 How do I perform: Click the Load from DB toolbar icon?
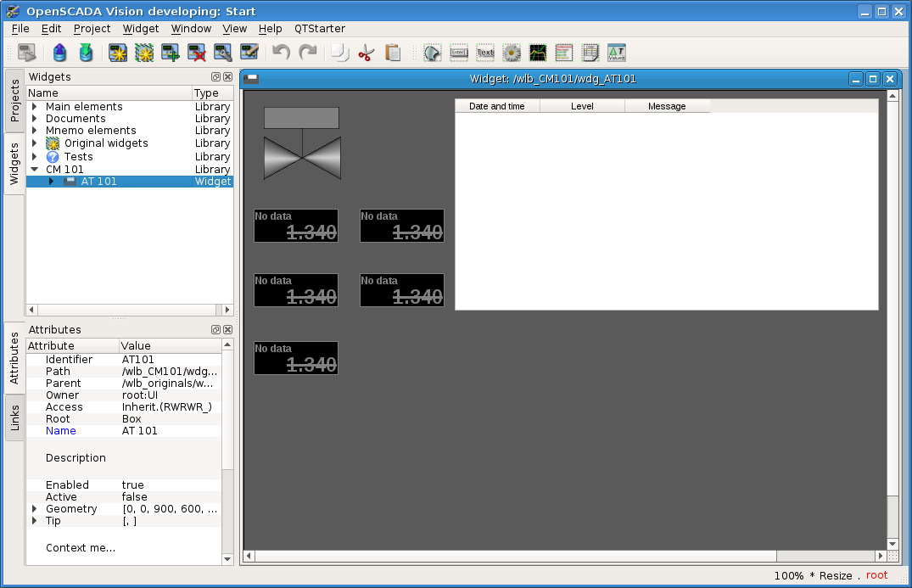(x=59, y=53)
